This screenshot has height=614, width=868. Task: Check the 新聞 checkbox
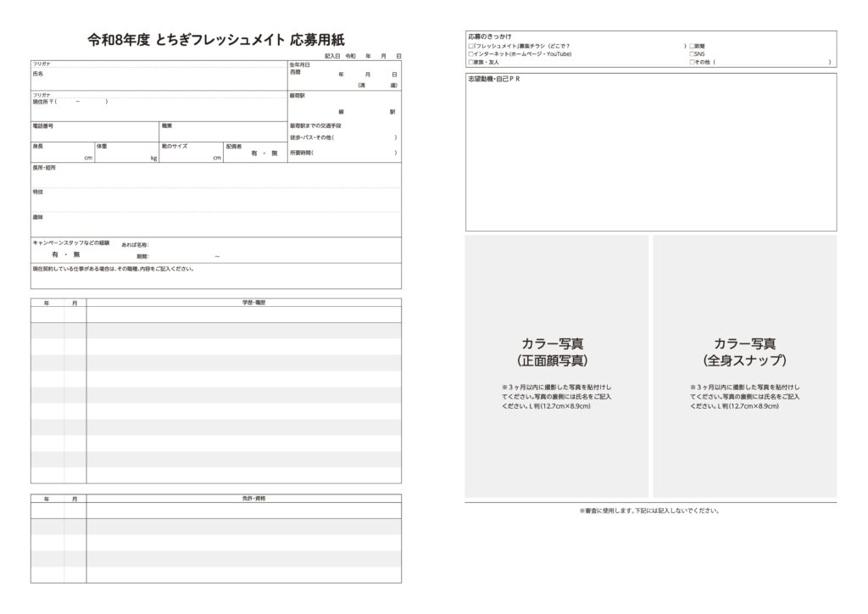[x=692, y=46]
